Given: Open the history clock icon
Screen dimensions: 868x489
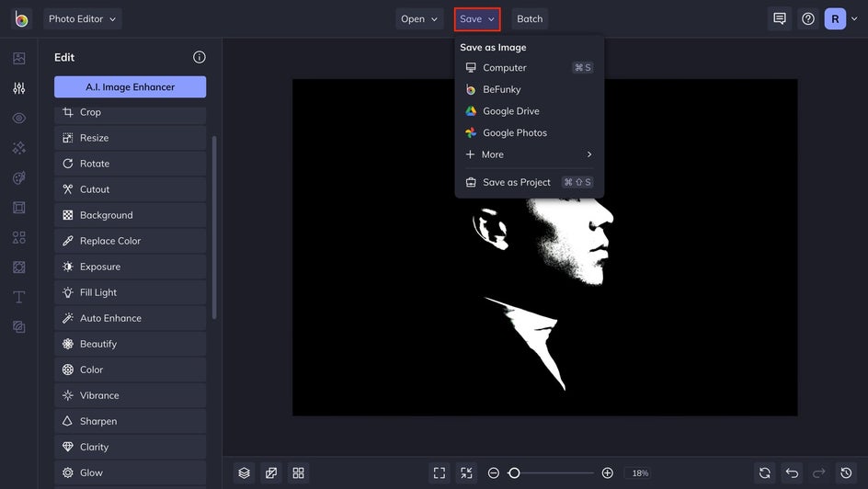Looking at the screenshot, I should (x=846, y=473).
